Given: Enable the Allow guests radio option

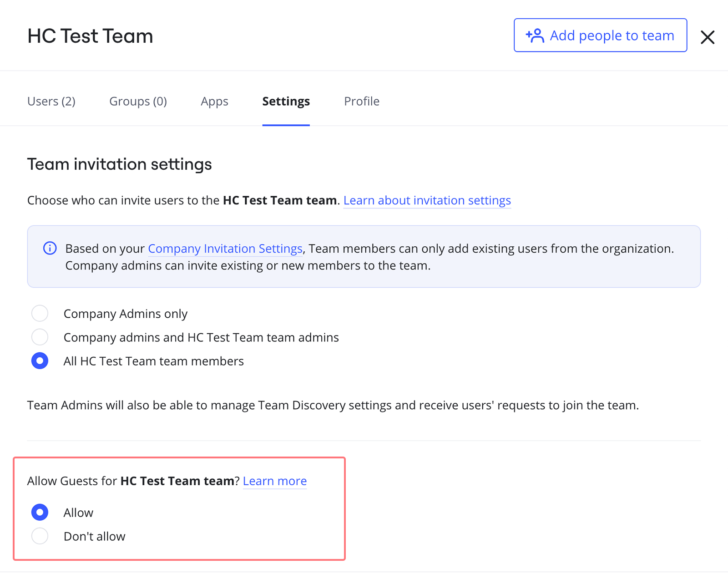Looking at the screenshot, I should tap(40, 513).
